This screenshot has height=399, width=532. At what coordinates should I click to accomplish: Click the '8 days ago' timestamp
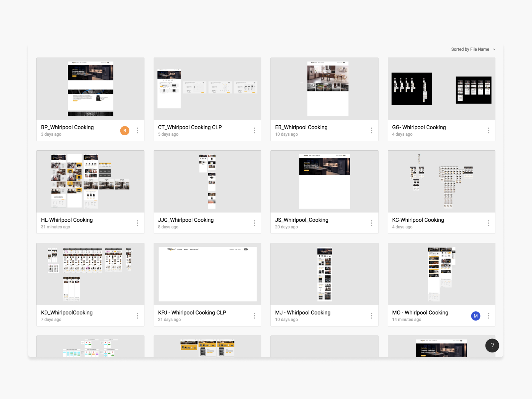point(168,227)
